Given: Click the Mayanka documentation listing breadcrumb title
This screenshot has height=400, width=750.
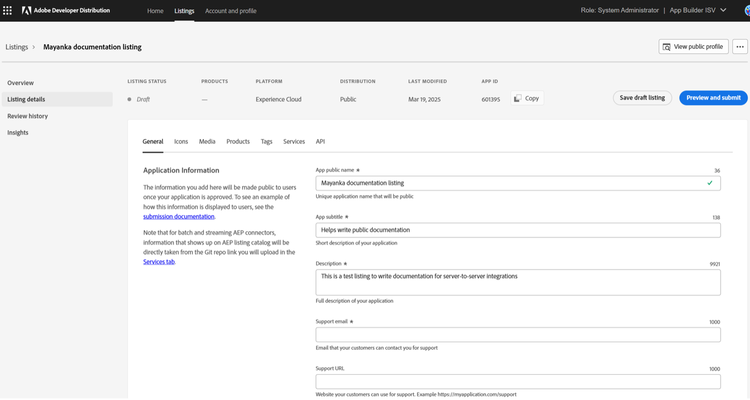Looking at the screenshot, I should pos(92,47).
